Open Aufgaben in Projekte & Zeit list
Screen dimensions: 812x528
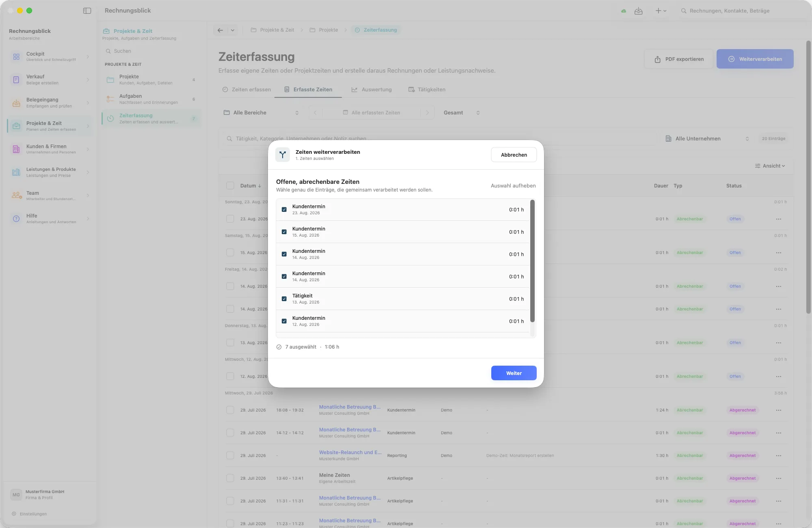point(151,99)
